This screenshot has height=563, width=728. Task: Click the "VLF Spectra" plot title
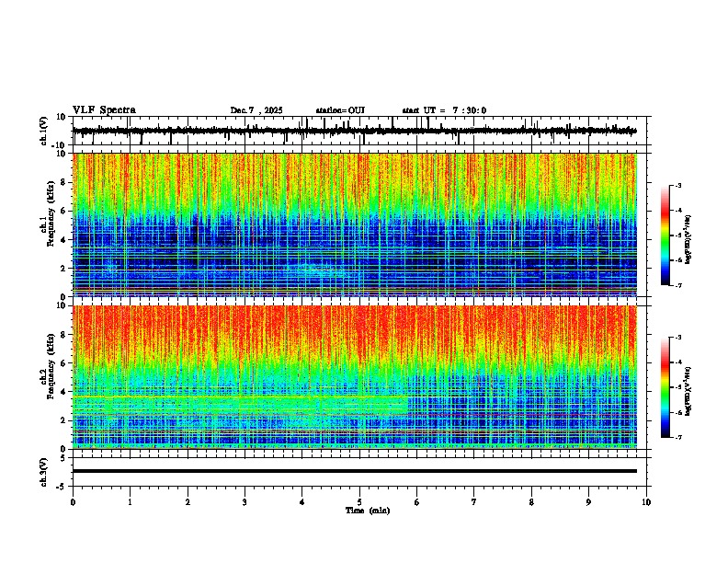(104, 110)
